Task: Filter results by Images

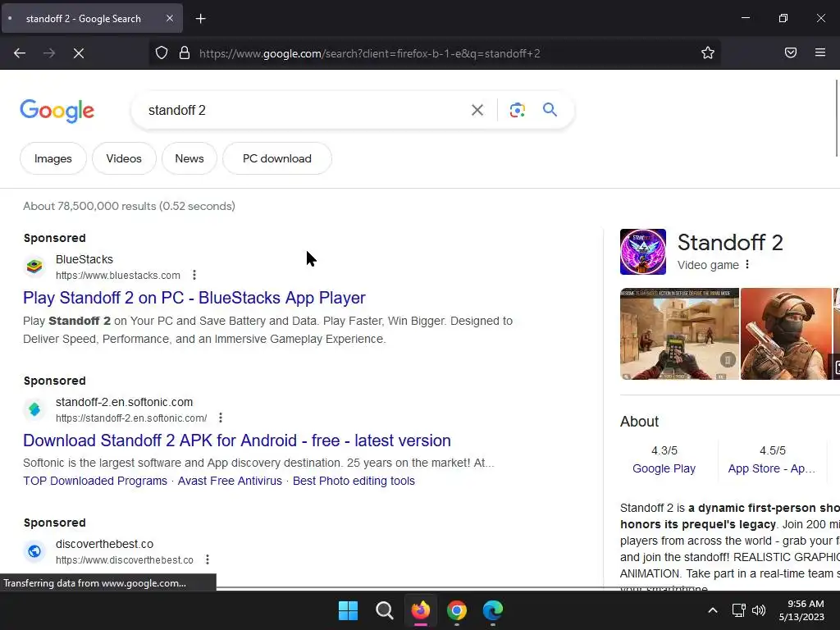Action: pyautogui.click(x=53, y=158)
